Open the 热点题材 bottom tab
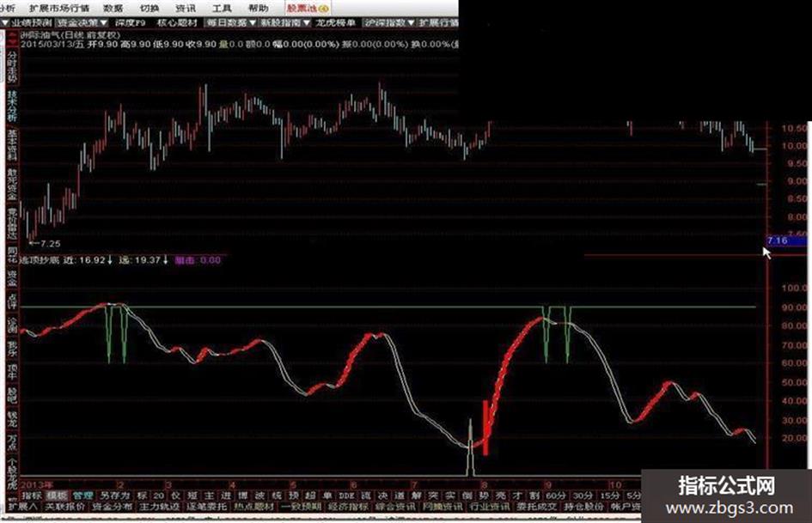This screenshot has width=812, height=523. pos(253,507)
